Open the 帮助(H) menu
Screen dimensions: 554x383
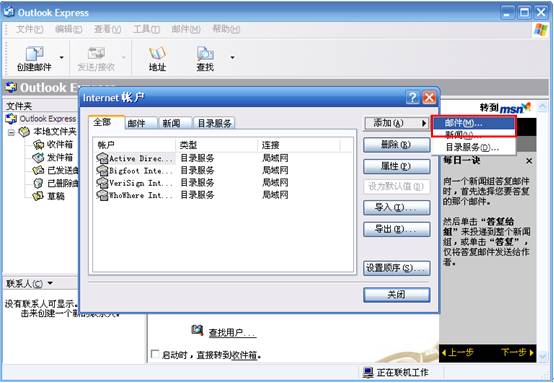click(226, 29)
